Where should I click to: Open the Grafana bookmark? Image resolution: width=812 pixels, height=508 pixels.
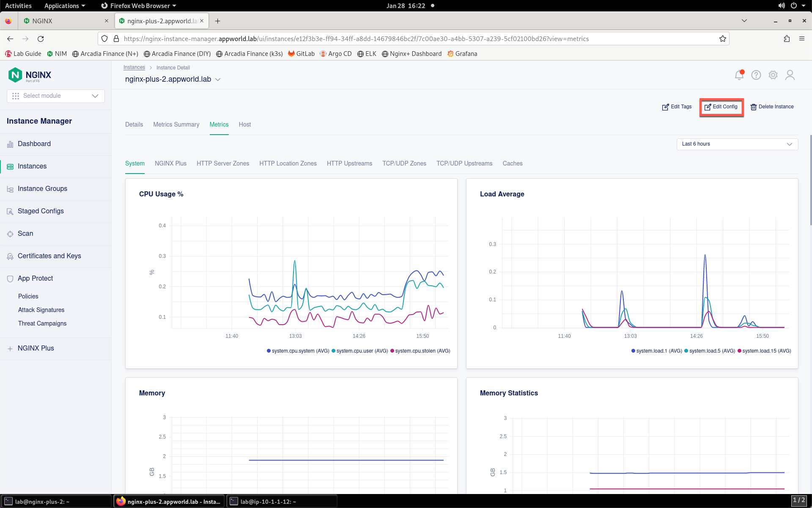462,54
